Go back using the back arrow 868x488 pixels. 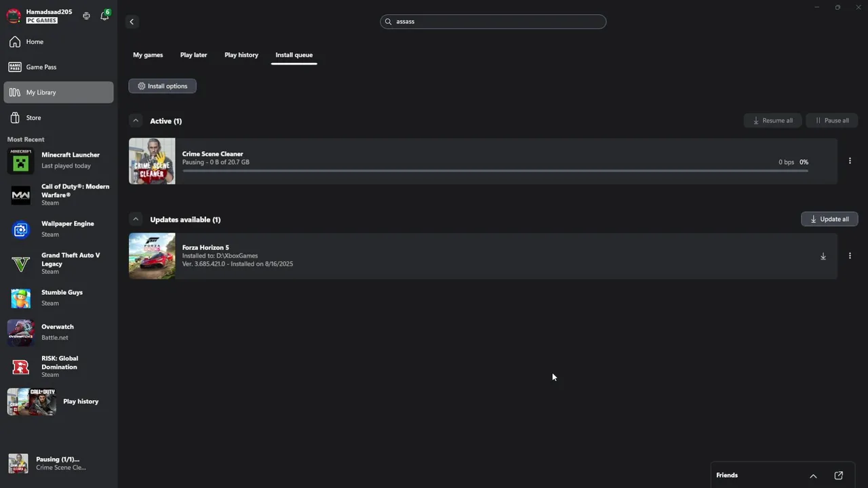pos(132,22)
